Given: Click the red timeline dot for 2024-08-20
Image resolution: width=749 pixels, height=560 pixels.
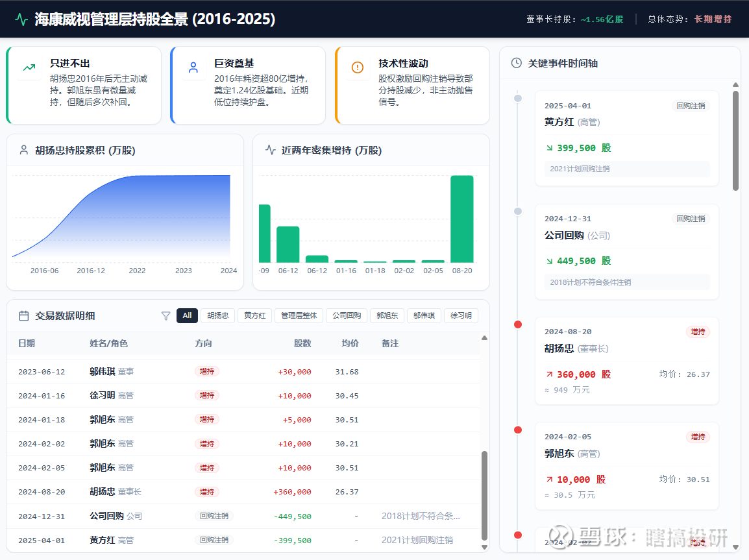Looking at the screenshot, I should click(518, 324).
